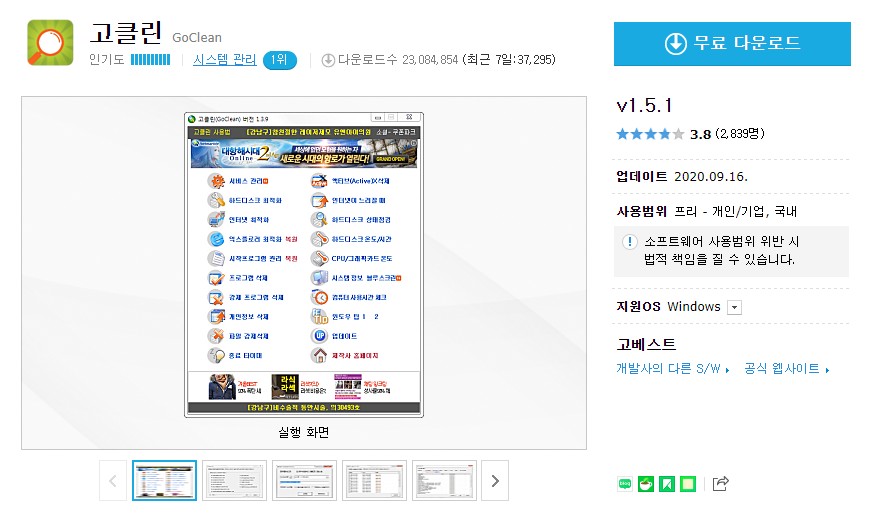Click the large 실행 화면 preview image
Screen dimensions: 869x522
pyautogui.click(x=304, y=265)
